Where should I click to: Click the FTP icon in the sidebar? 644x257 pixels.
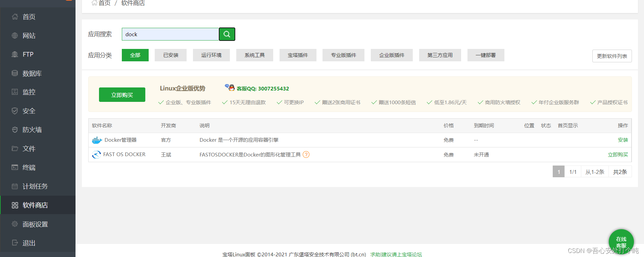[15, 54]
